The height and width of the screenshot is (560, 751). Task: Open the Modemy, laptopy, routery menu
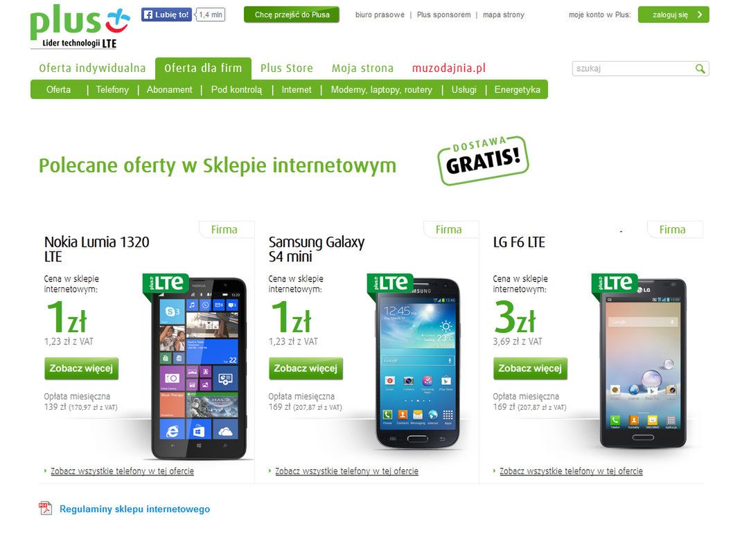[381, 89]
